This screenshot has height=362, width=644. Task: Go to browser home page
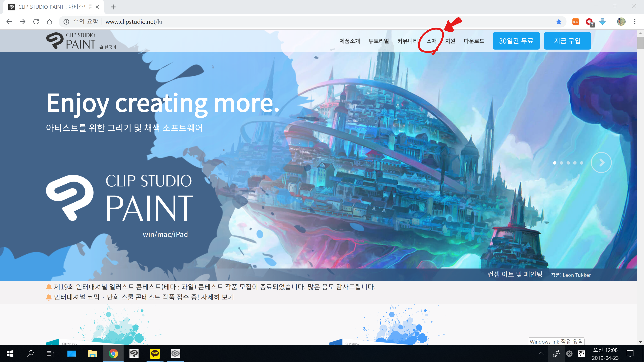click(50, 22)
